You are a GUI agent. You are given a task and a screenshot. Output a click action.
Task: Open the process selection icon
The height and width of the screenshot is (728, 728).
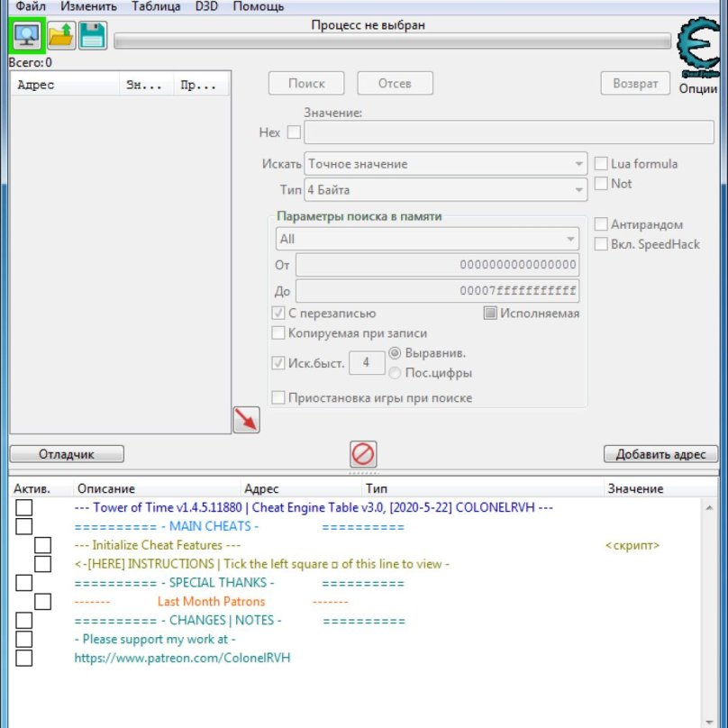26,36
